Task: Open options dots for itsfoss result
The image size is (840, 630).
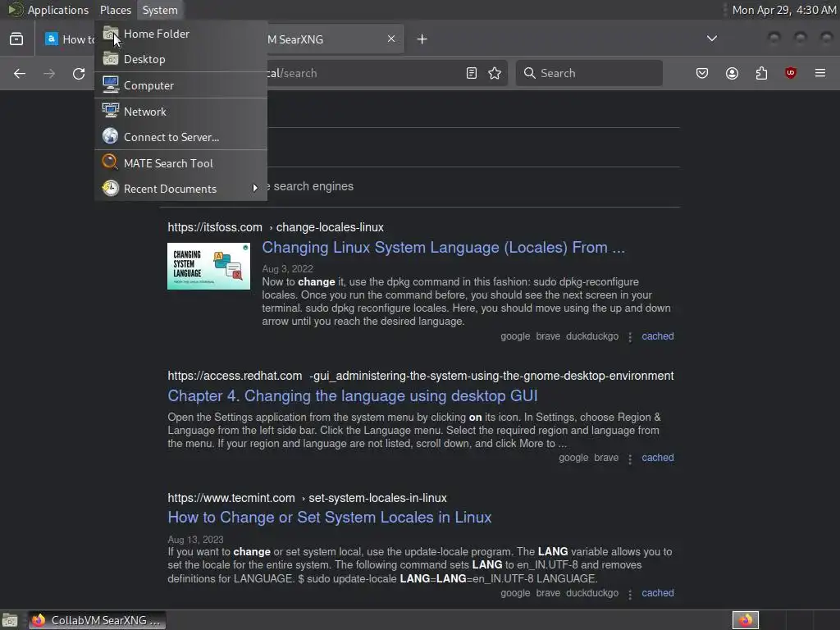Action: pyautogui.click(x=630, y=337)
